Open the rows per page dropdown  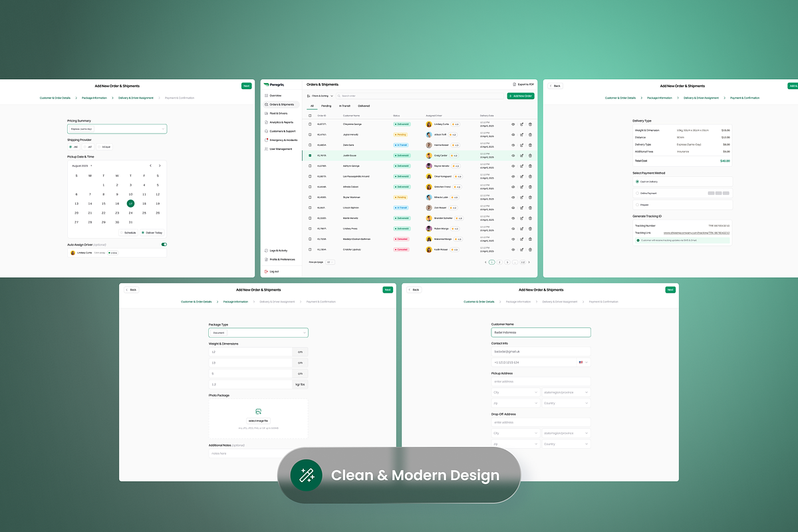pyautogui.click(x=330, y=262)
